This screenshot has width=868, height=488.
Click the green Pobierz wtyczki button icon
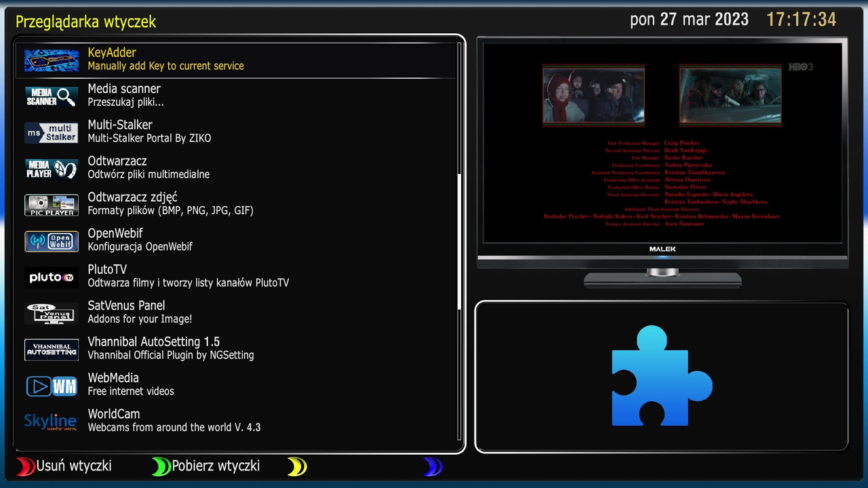162,466
